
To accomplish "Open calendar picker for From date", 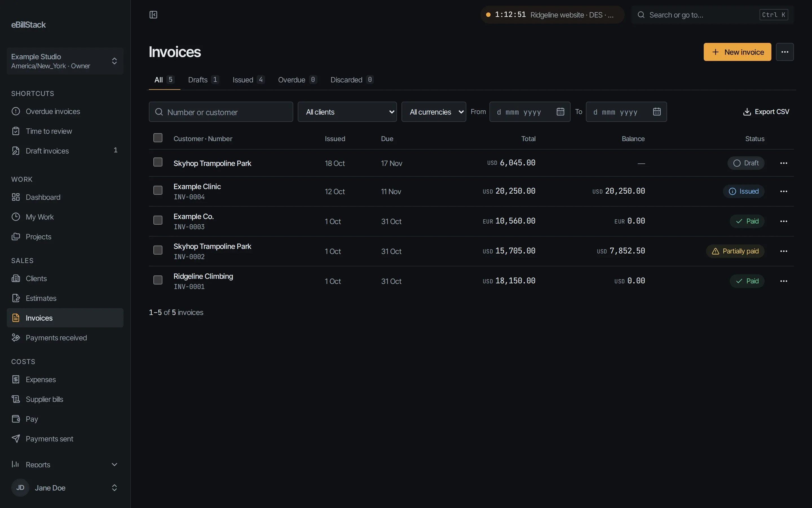I will 560,112.
